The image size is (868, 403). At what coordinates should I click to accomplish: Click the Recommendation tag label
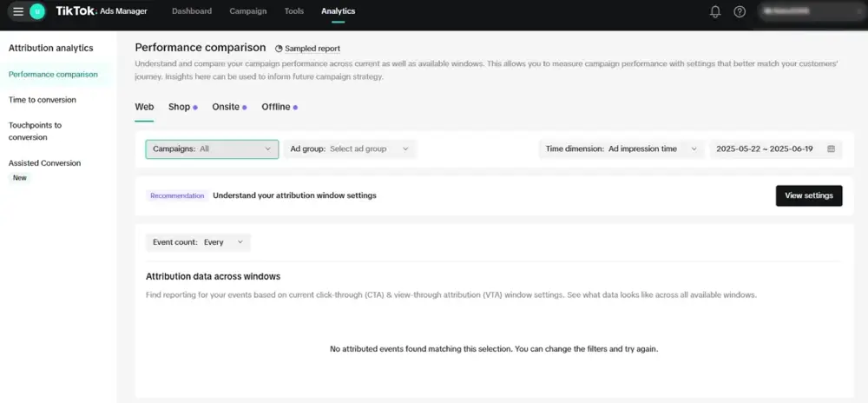177,196
